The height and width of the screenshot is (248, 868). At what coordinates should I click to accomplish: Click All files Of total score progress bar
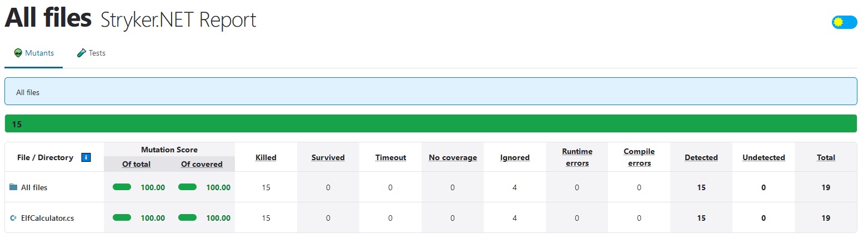[x=122, y=187]
